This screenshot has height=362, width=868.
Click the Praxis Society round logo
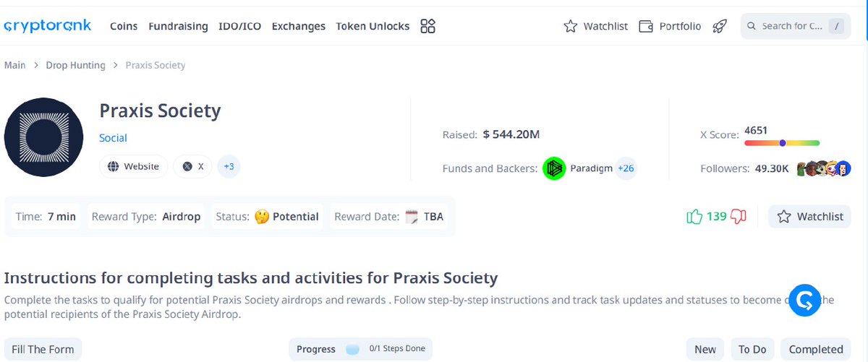point(45,137)
